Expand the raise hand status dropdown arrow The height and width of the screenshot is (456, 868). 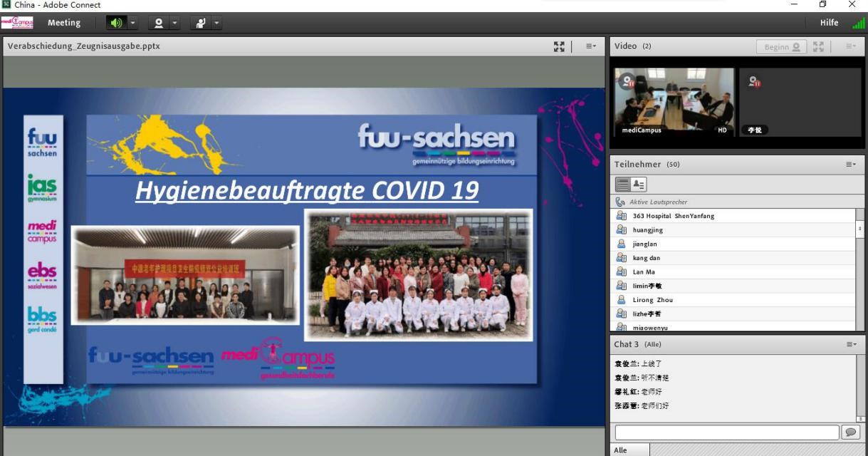216,23
